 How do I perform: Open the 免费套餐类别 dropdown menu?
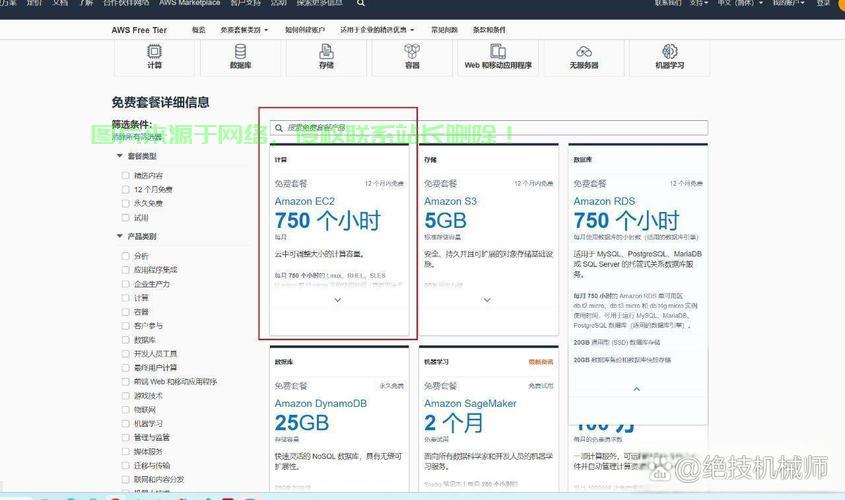(x=244, y=30)
